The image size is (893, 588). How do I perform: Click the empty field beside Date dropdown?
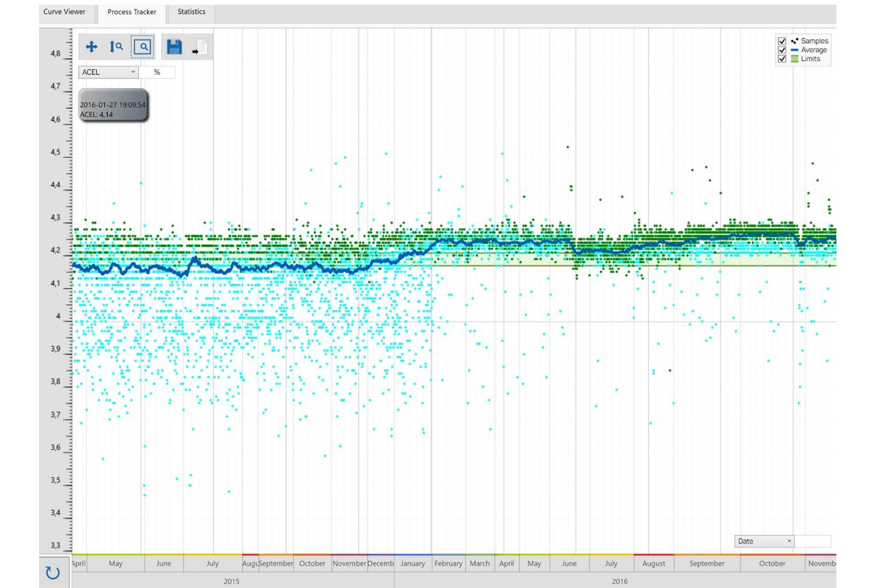(x=813, y=541)
